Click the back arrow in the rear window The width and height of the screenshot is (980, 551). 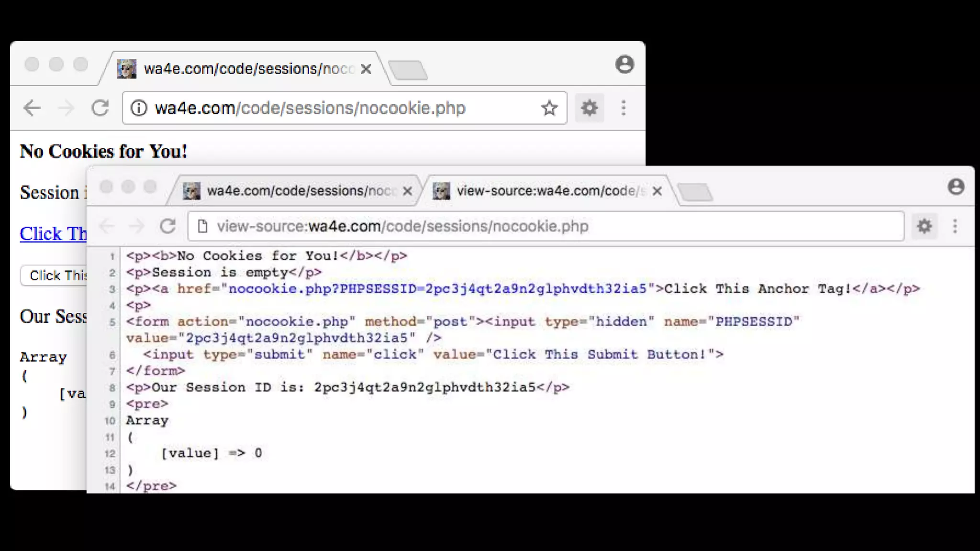[32, 108]
